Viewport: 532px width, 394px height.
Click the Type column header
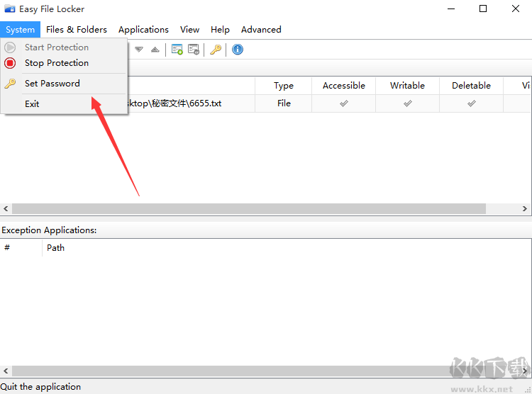(x=283, y=86)
